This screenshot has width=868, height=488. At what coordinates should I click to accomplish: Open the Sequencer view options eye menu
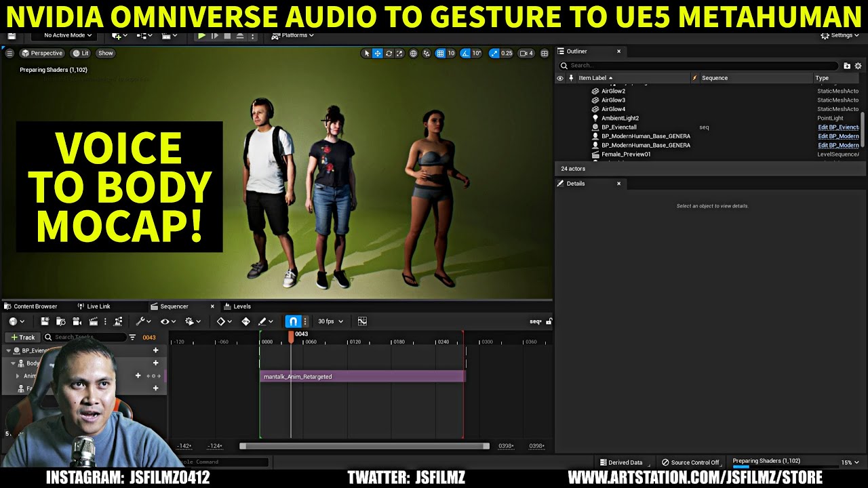(167, 321)
